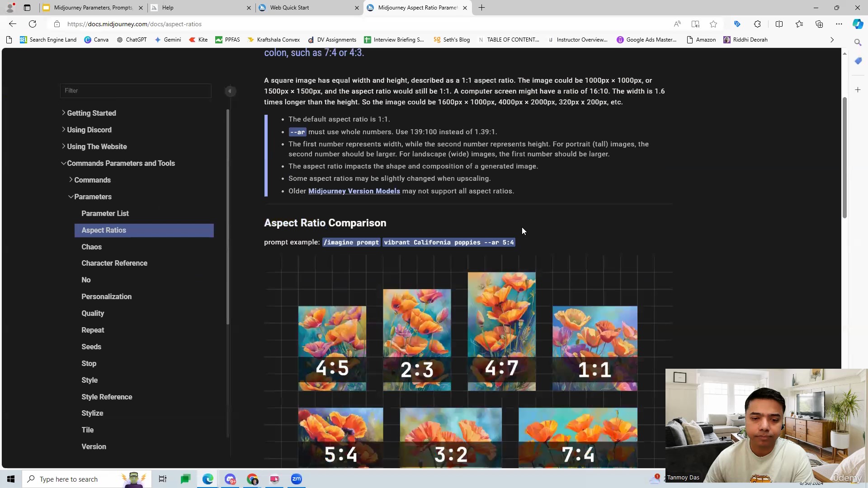Screen dimensions: 868x488
Task: Show more bookmarks with chevron
Action: 832,40
